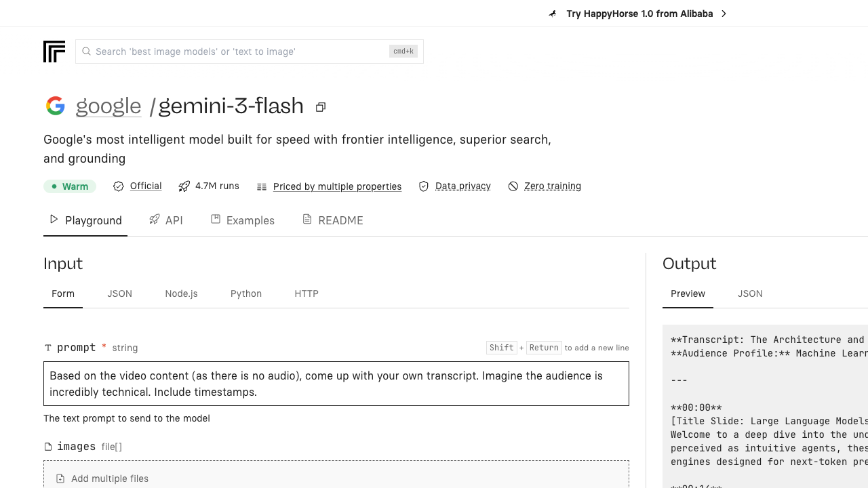Click the rocket icon beside 4.7M runs
868x488 pixels.
click(x=184, y=186)
